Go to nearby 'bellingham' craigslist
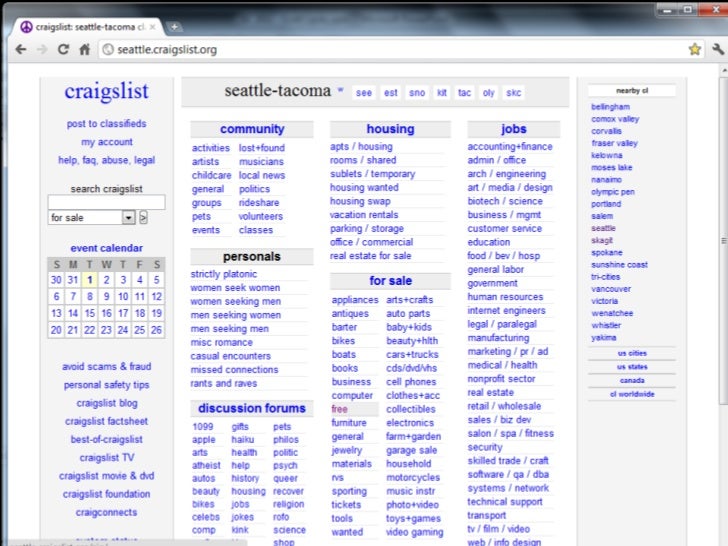This screenshot has height=546, width=728. pyautogui.click(x=611, y=107)
